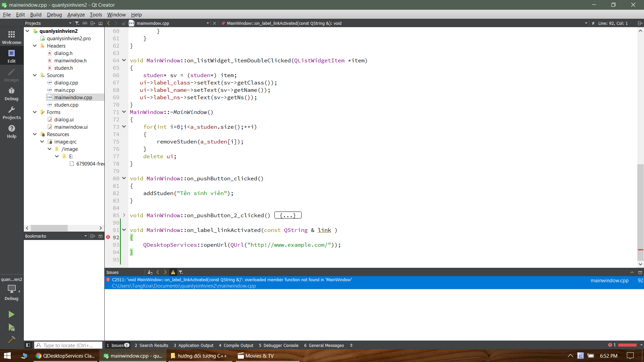644x362 pixels.
Task: Go back with editor navigation arrow
Action: [x=108, y=23]
